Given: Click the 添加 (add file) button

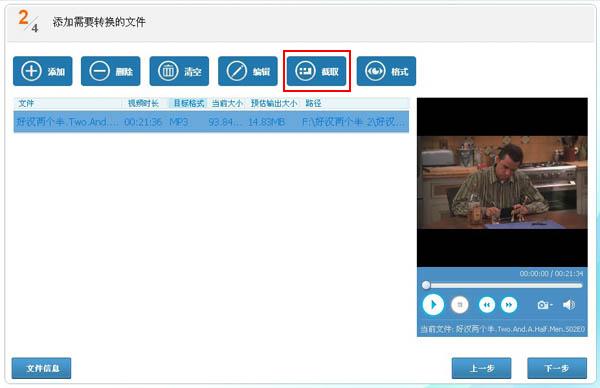Looking at the screenshot, I should [x=42, y=71].
